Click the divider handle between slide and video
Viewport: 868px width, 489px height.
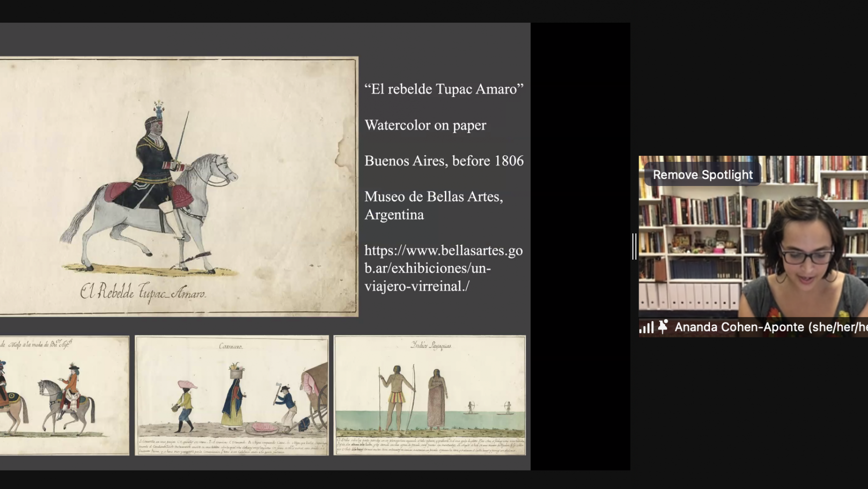[634, 246]
